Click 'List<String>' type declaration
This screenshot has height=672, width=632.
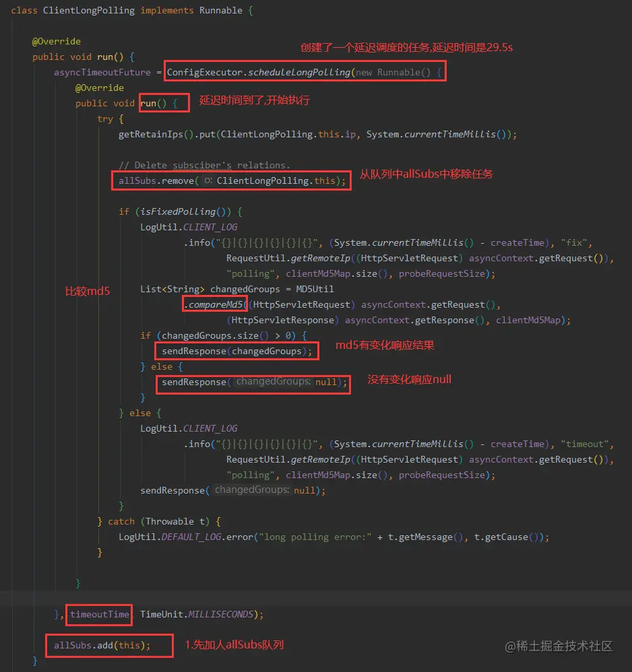172,290
